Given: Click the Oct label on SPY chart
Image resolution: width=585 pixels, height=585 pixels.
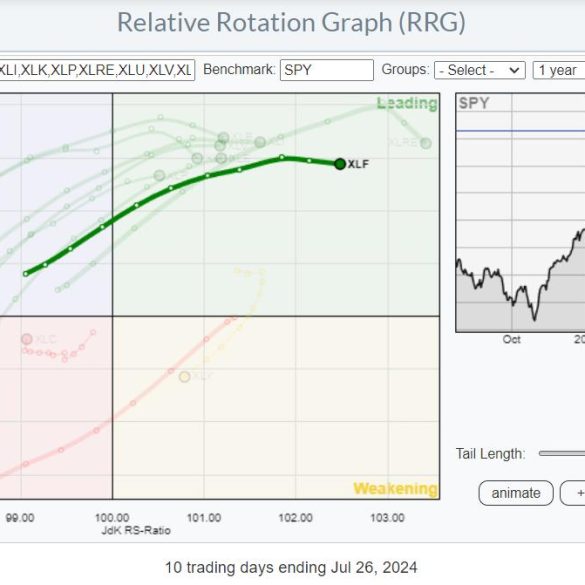Looking at the screenshot, I should click(512, 340).
